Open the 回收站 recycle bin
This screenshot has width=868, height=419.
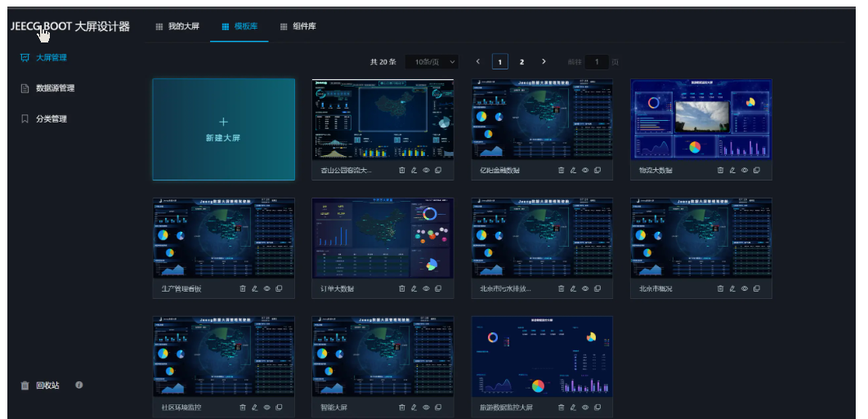pyautogui.click(x=40, y=386)
